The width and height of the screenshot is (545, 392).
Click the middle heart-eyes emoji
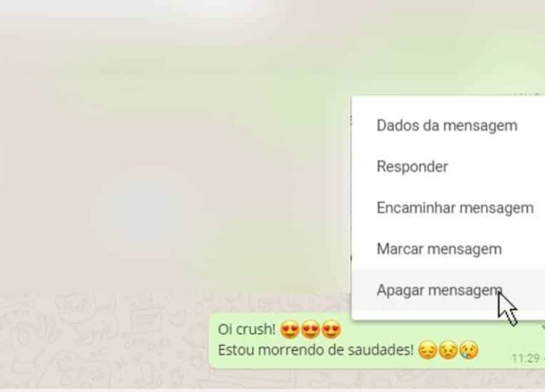tap(311, 329)
